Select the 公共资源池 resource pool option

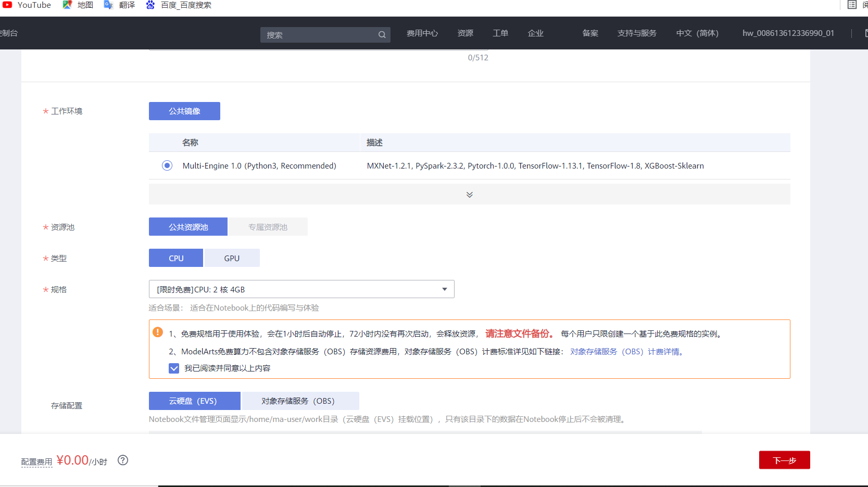188,227
